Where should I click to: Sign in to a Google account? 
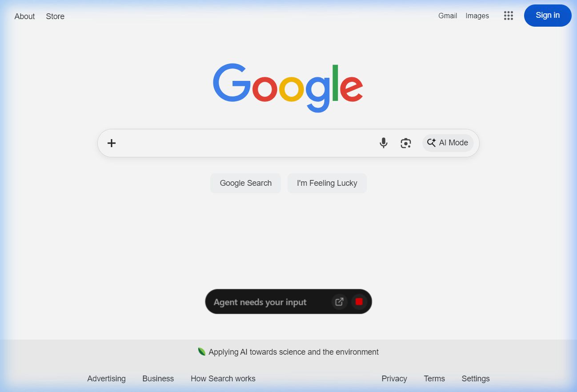[547, 16]
